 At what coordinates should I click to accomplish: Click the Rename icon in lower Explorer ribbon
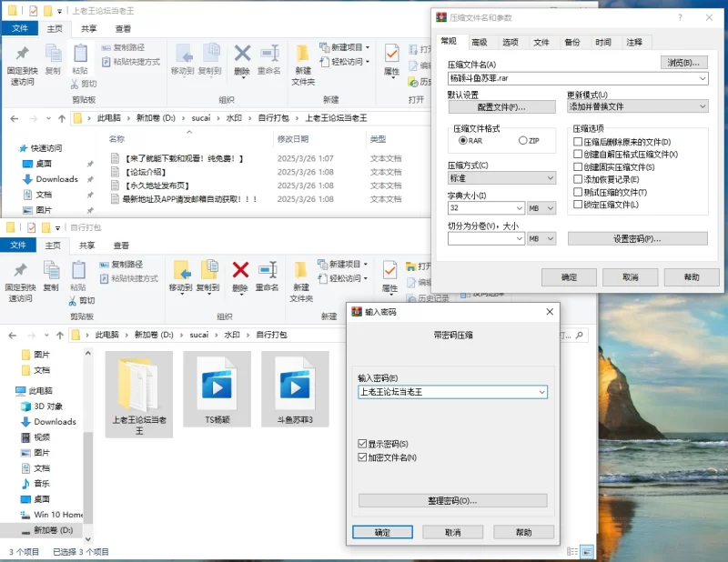[x=268, y=270]
